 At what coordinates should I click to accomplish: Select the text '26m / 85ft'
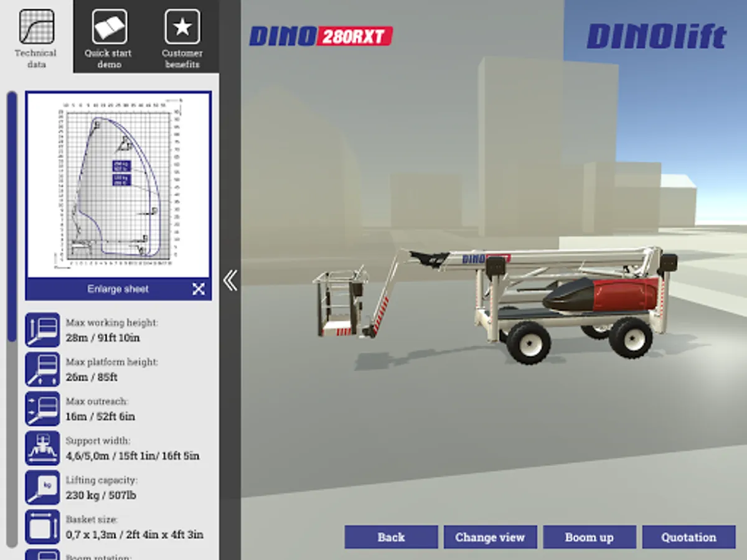point(92,377)
